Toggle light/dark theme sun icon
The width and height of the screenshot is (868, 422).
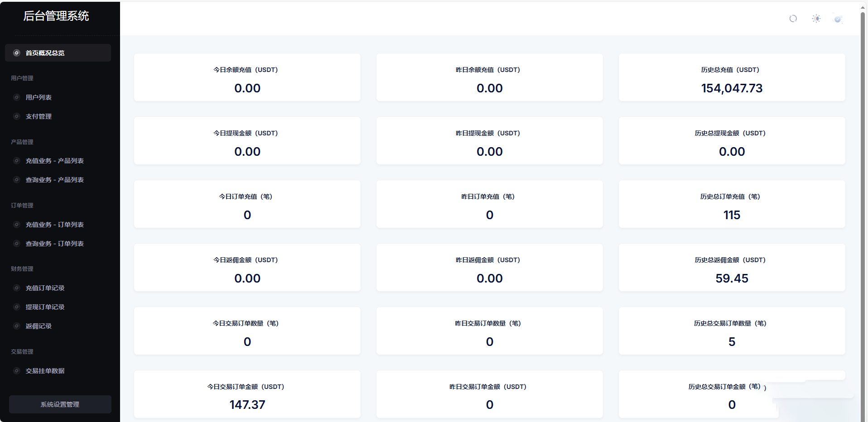(816, 19)
